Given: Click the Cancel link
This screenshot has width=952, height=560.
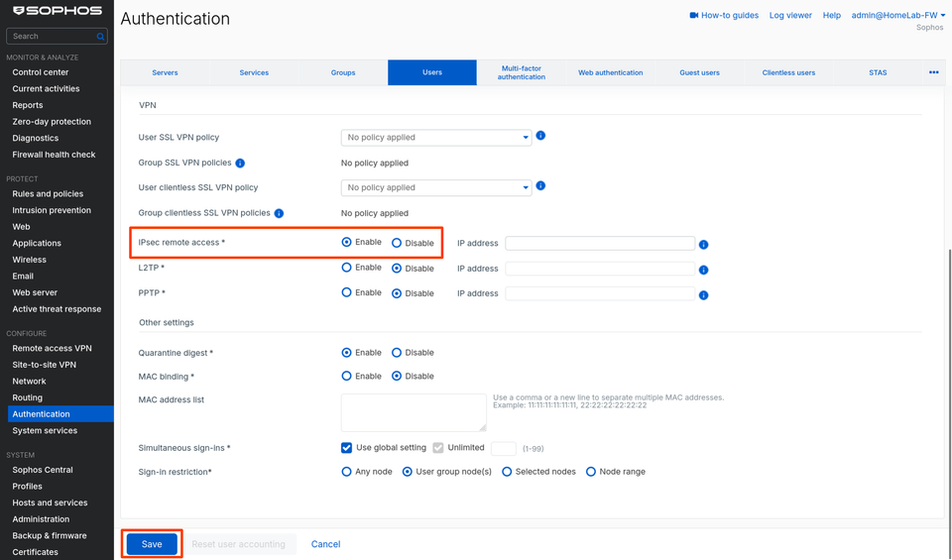Looking at the screenshot, I should tap(325, 544).
